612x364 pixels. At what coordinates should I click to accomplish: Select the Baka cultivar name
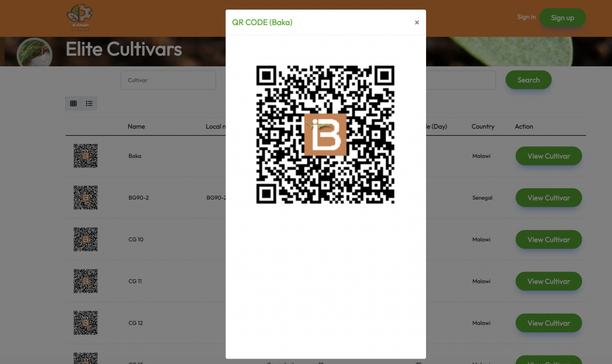134,156
